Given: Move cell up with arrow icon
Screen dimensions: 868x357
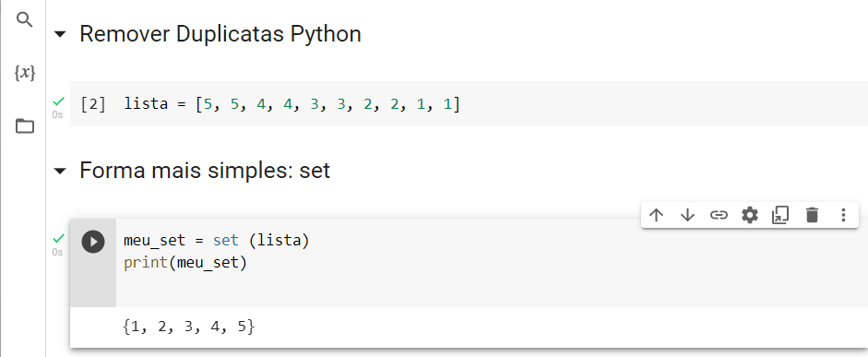Looking at the screenshot, I should (656, 215).
